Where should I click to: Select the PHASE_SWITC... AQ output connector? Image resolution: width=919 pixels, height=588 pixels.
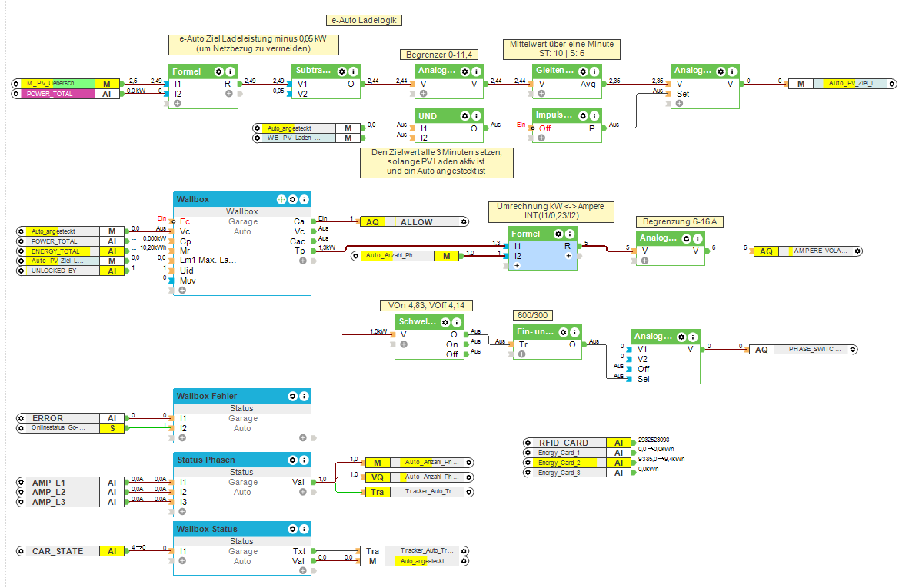tap(804, 350)
